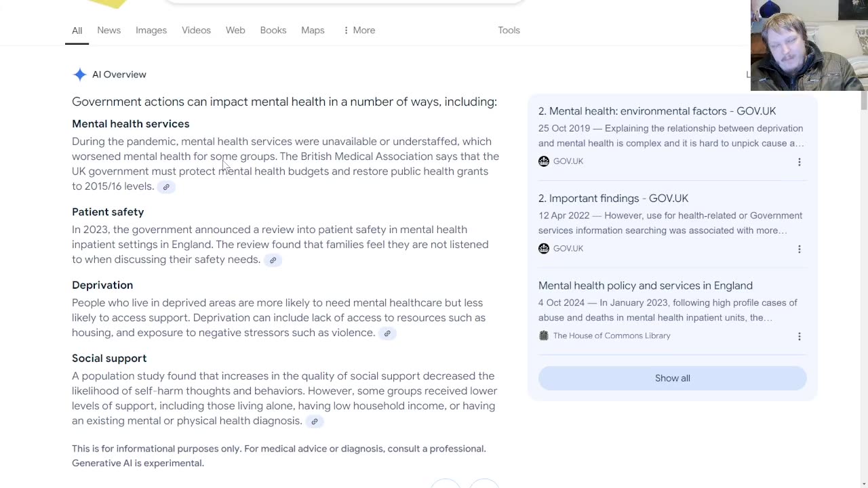Open source link after Social support paragraph
The height and width of the screenshot is (488, 868).
pyautogui.click(x=314, y=422)
